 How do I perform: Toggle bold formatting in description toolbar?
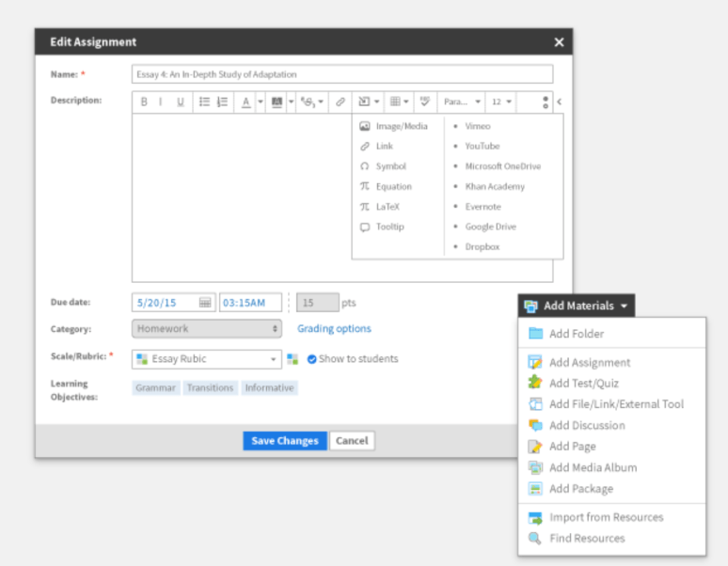[x=144, y=102]
